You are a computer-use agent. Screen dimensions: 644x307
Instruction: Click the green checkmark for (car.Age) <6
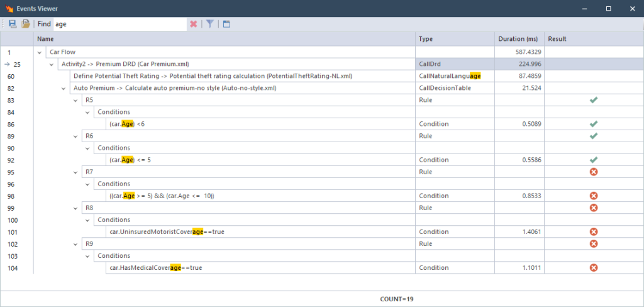coord(593,124)
